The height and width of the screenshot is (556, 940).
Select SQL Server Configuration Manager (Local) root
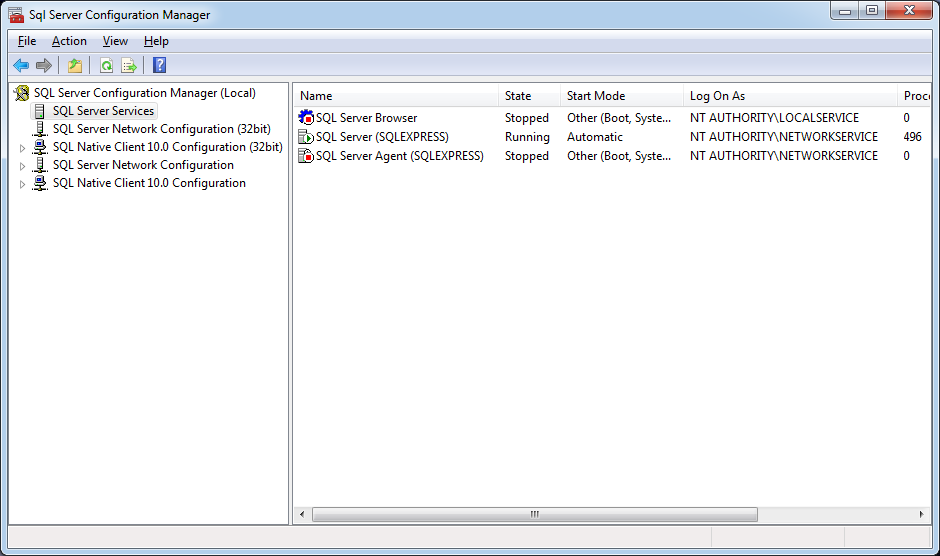[144, 93]
